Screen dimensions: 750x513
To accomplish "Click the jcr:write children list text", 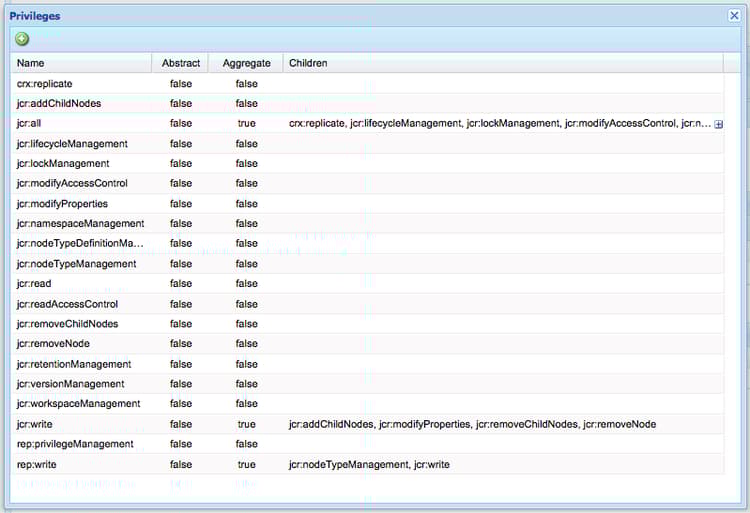I will [472, 424].
